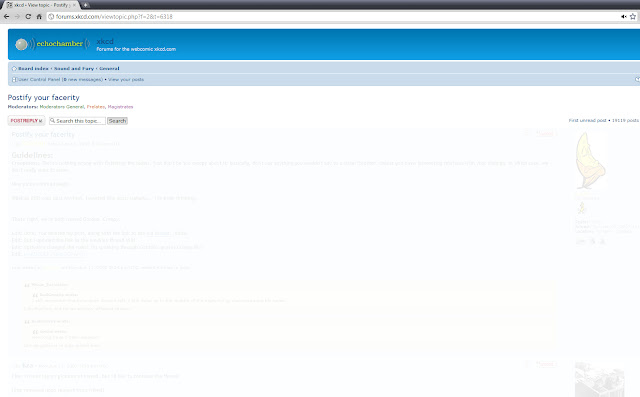
Task: Click the faded first post avatar image
Action: (590, 161)
